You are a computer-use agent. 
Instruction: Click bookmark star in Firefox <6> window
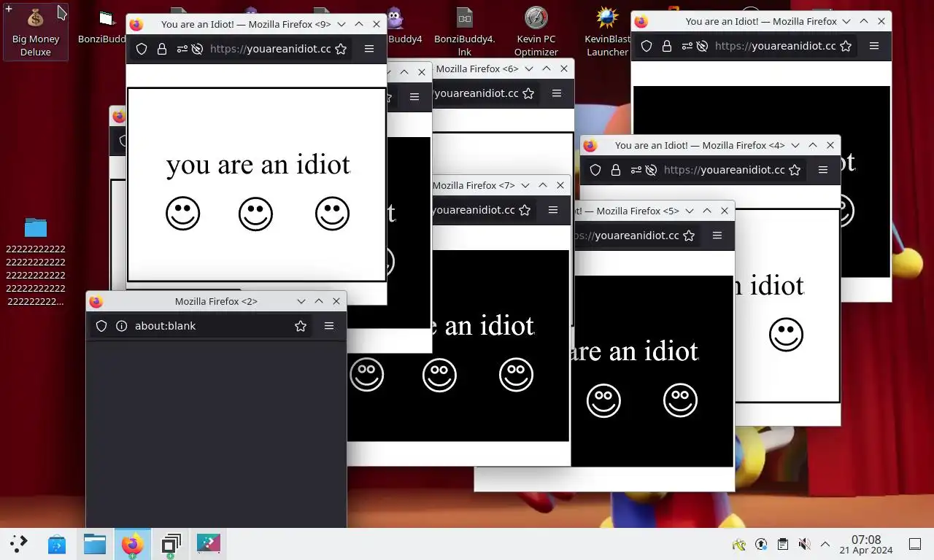tap(528, 93)
